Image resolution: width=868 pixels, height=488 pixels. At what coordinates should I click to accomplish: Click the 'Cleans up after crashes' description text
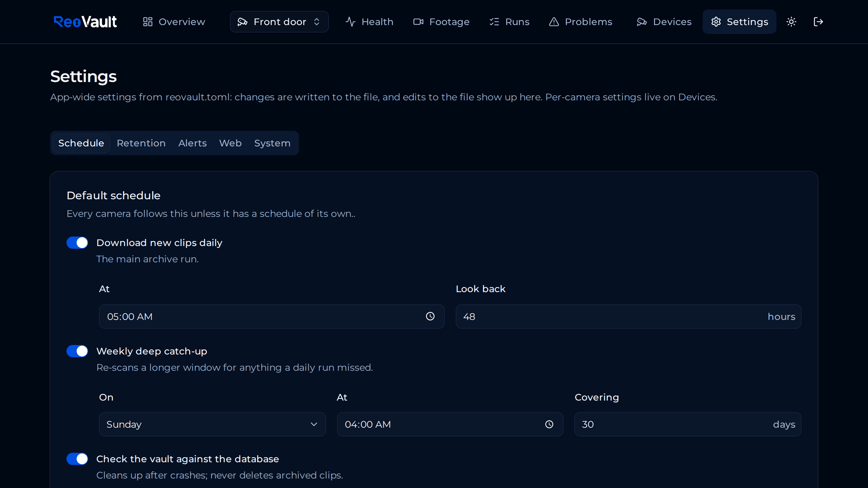click(220, 475)
